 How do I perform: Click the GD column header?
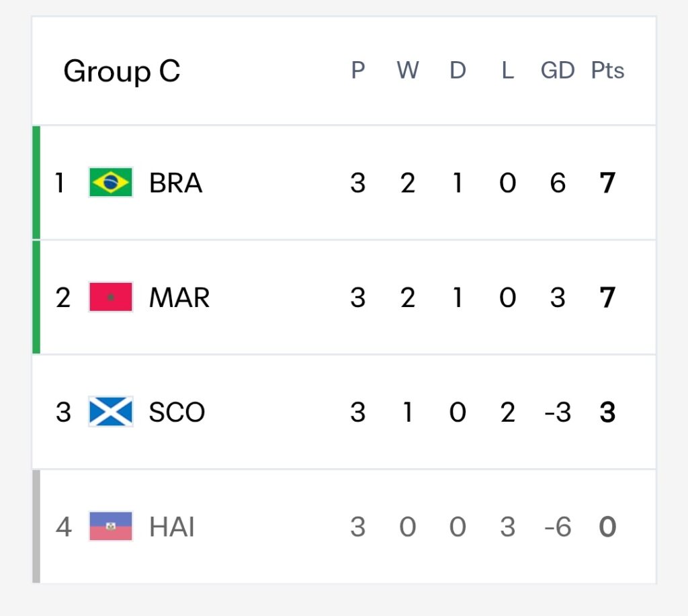point(557,71)
